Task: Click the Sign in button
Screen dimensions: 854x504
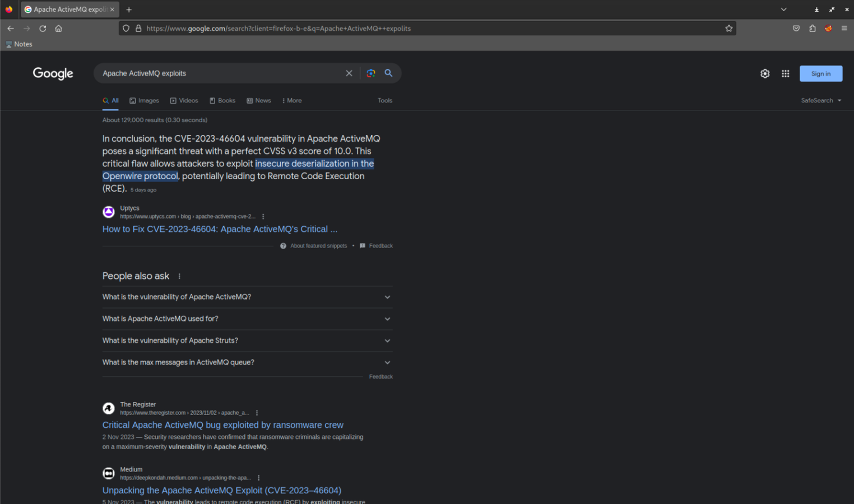Action: tap(820, 74)
